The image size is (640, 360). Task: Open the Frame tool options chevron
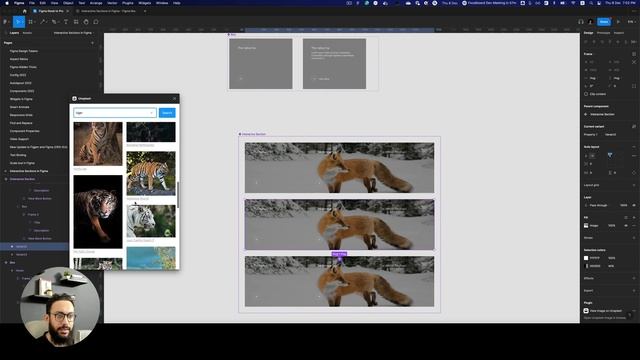(35, 22)
